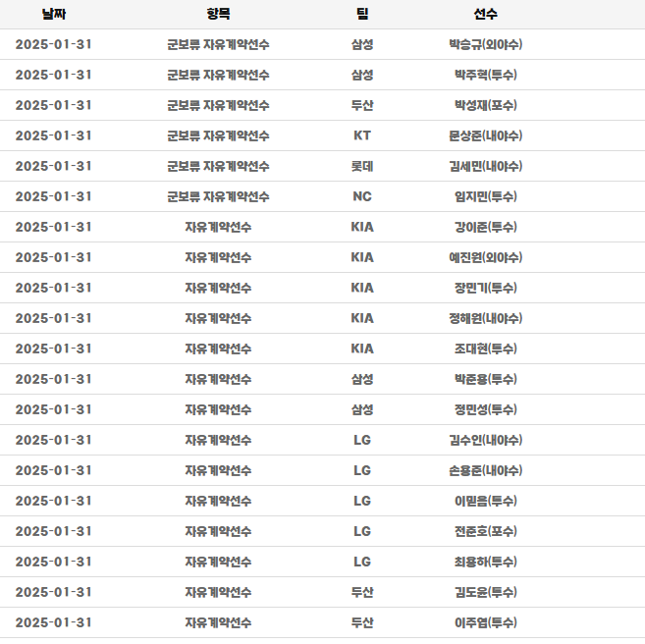
Task: Select player 김도윤(투수)
Action: pos(485,592)
